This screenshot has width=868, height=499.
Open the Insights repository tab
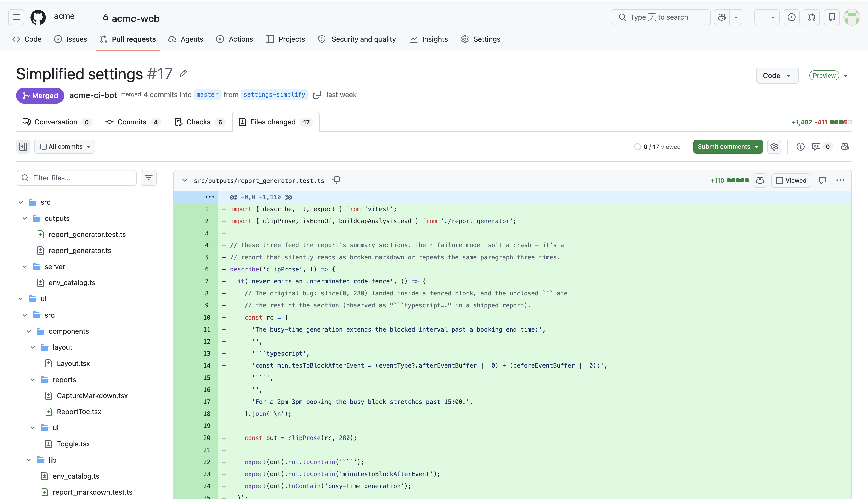(x=428, y=39)
